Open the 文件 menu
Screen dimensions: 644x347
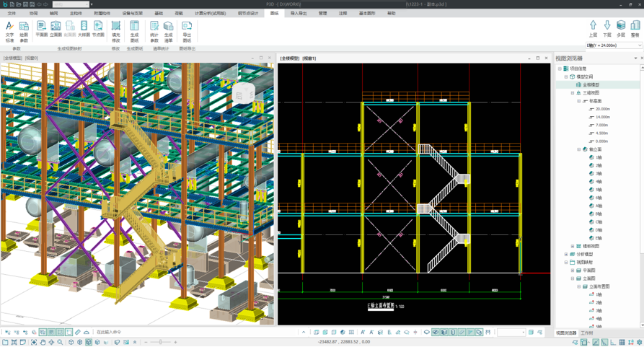pyautogui.click(x=12, y=13)
